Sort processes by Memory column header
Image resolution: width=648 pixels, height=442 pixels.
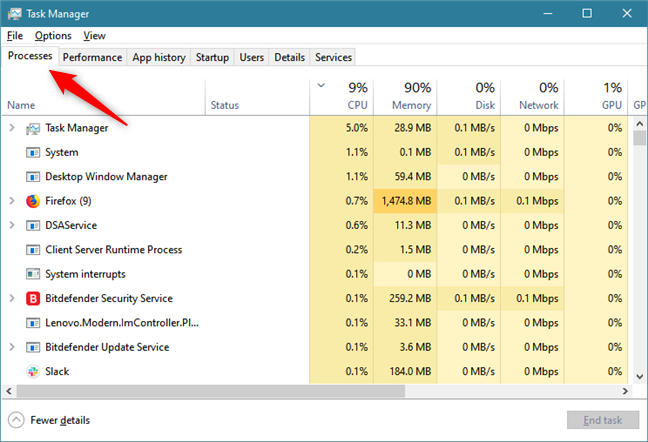[x=405, y=97]
